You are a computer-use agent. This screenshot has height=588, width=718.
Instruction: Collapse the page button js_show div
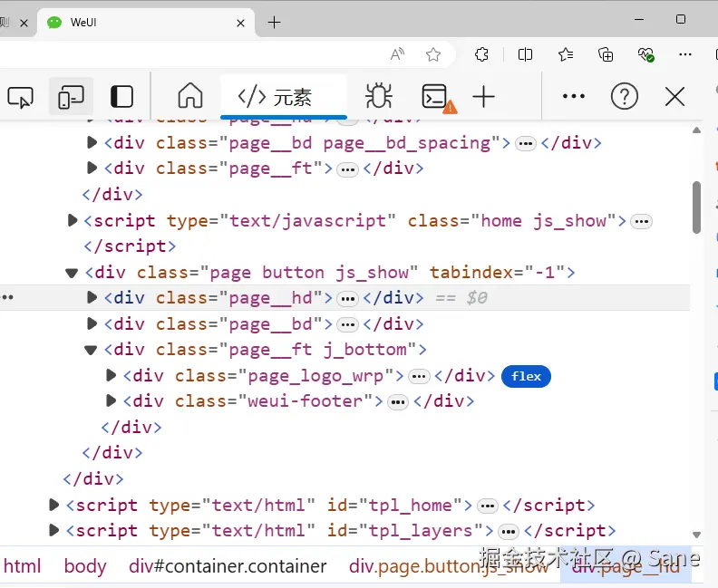[72, 273]
